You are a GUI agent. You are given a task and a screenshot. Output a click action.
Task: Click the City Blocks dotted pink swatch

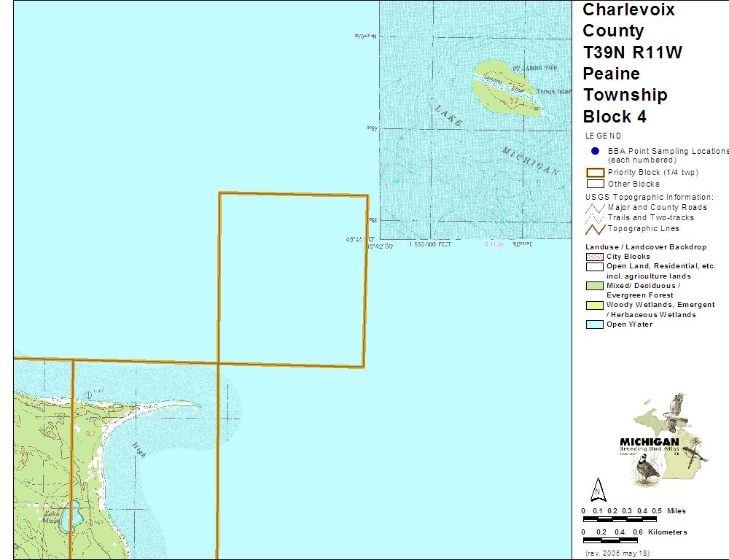coord(595,257)
